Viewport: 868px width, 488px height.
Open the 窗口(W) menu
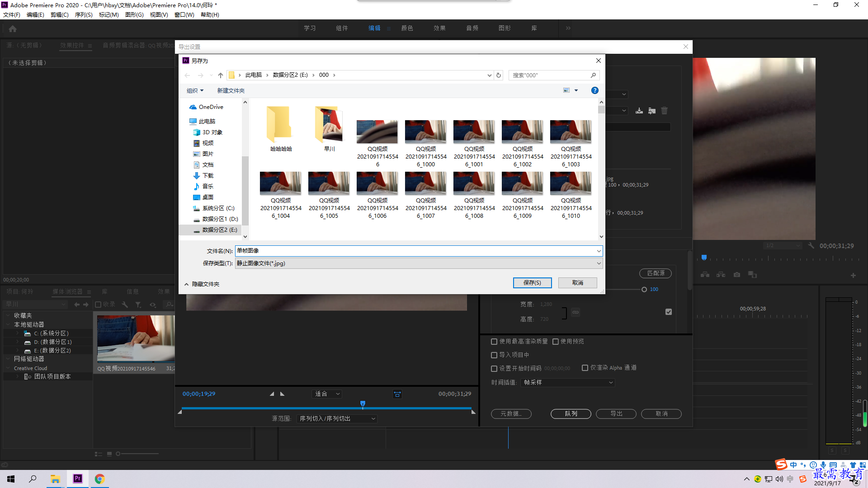pos(184,15)
